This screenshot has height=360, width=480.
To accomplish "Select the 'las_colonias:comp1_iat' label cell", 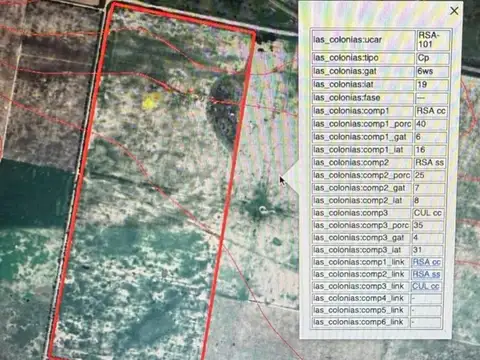I will click(x=362, y=150).
